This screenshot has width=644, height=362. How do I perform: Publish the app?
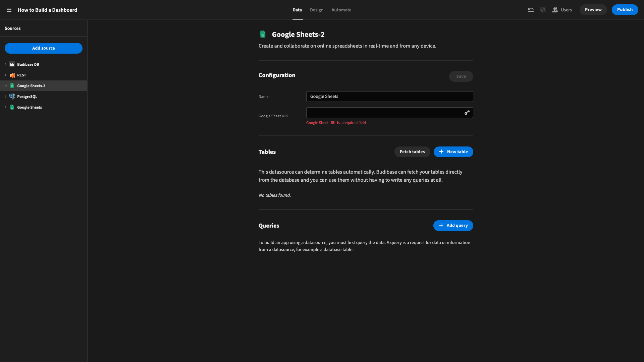[x=625, y=10]
